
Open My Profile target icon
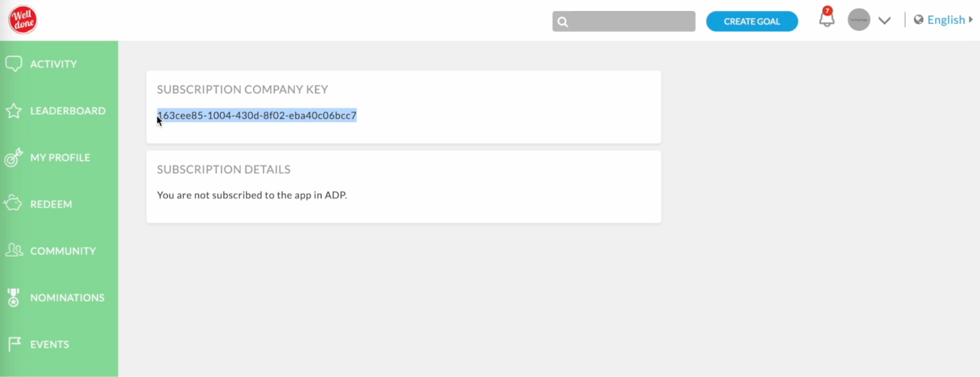pyautogui.click(x=13, y=157)
